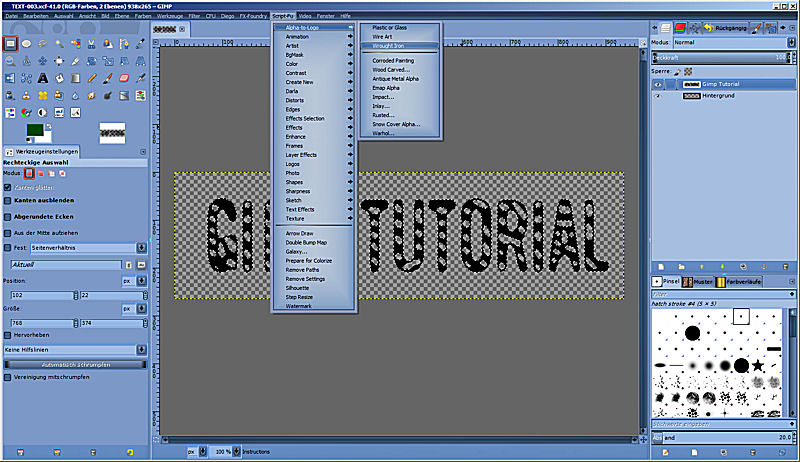Click the dark green foreground color swatch
Viewport: 800px width, 462px height.
[34, 130]
